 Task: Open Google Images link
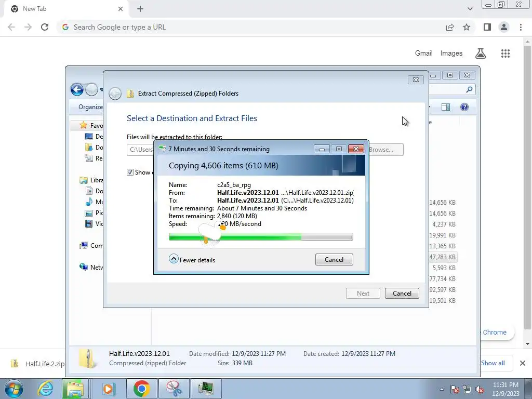point(451,54)
